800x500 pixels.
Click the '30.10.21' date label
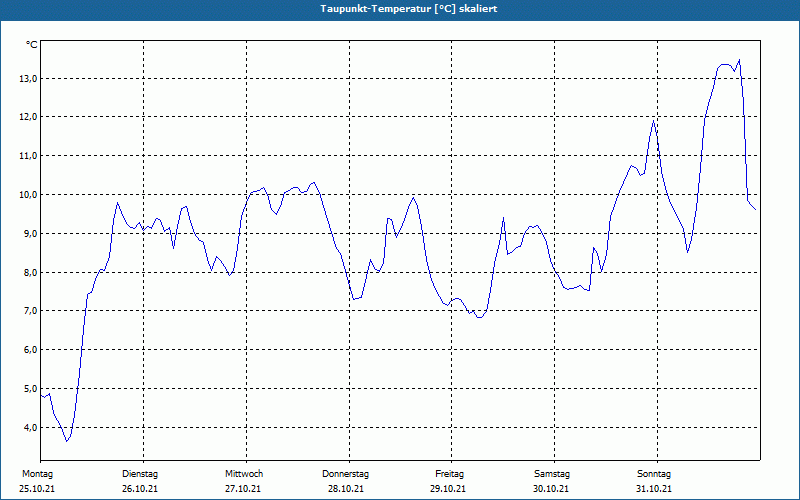(x=552, y=489)
